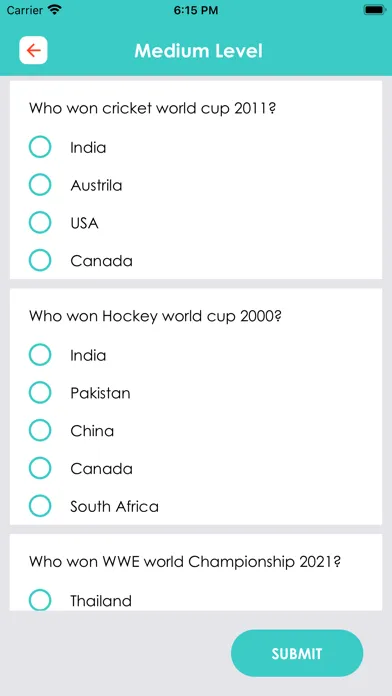Click the battery icon in status bar
Viewport: 392px width, 696px height.
coord(374,10)
